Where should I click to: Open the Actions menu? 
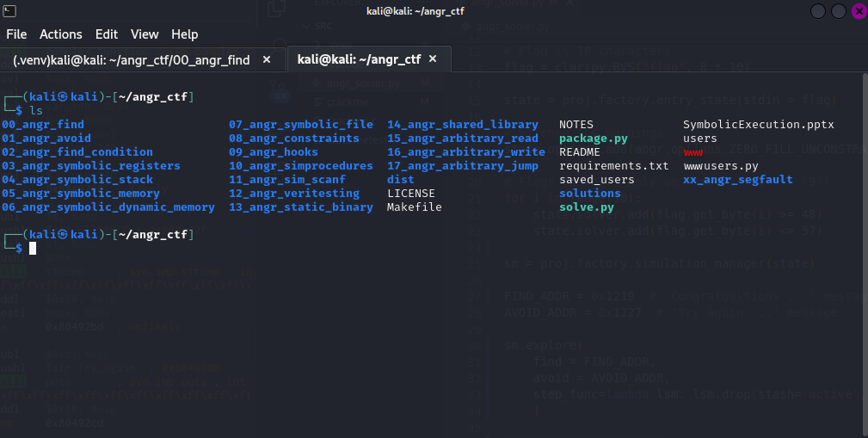[61, 34]
